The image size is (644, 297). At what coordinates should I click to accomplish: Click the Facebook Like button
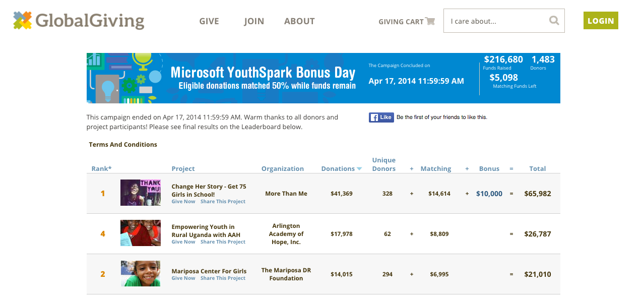[381, 117]
